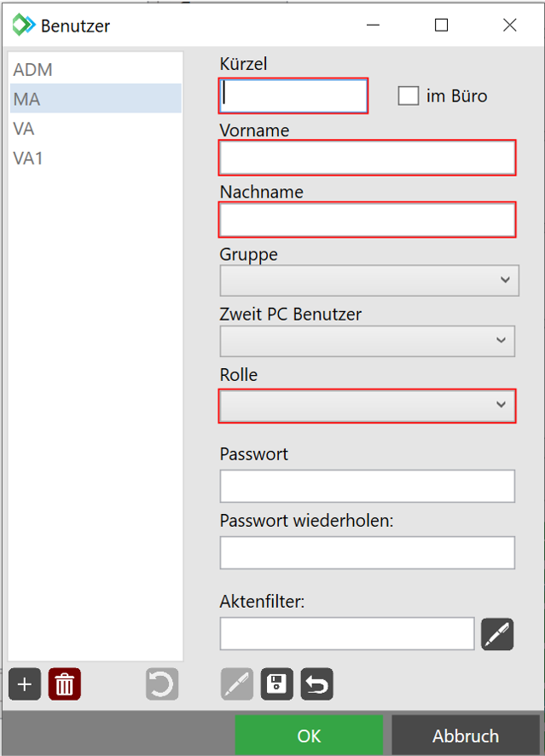Focus the Passwort input field
The image size is (545, 756).
[x=368, y=486]
